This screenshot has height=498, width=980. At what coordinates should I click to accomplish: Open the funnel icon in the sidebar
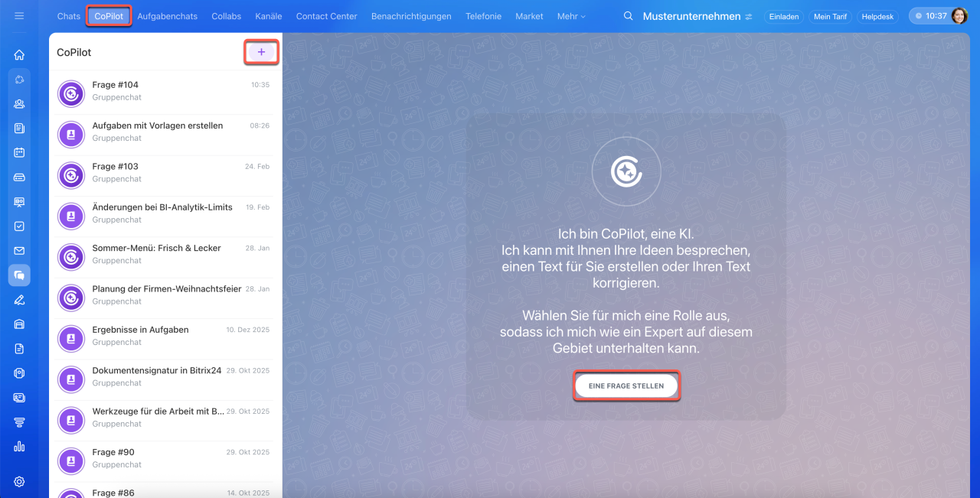click(x=19, y=422)
